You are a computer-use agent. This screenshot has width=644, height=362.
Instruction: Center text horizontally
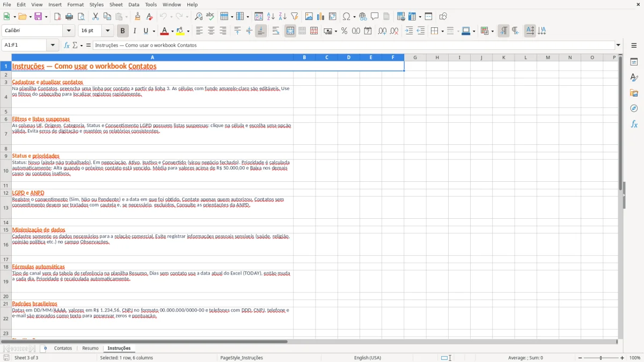click(211, 31)
